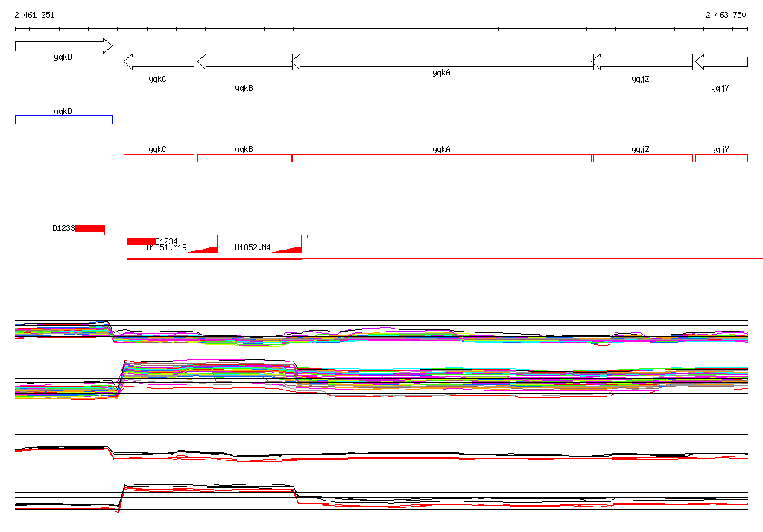Select the red yqkC box
This screenshot has height=532, width=763.
click(x=159, y=158)
